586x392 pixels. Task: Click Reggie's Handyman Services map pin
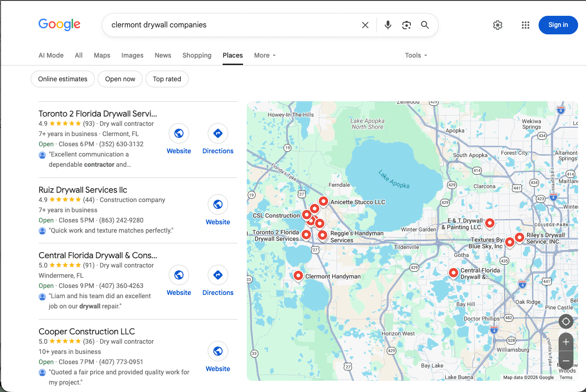pyautogui.click(x=323, y=235)
